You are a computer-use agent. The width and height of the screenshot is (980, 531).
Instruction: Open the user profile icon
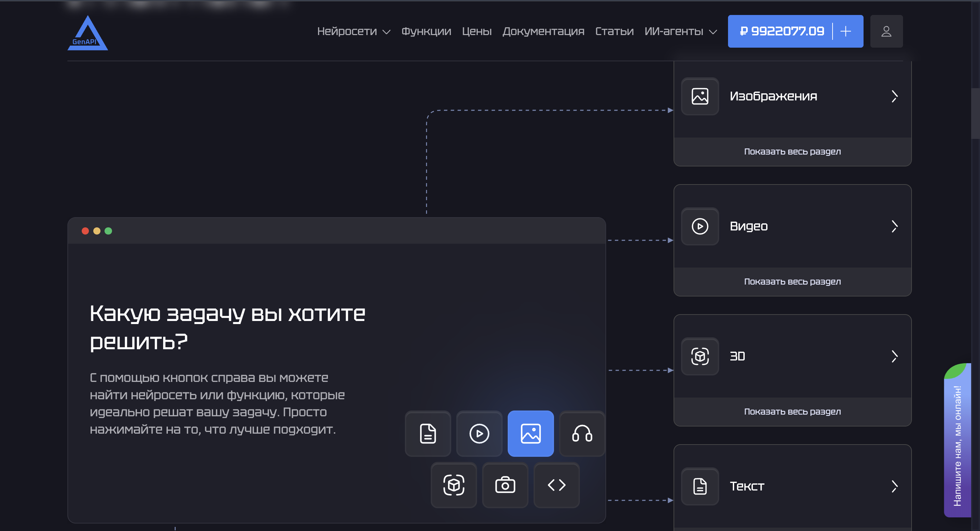[x=886, y=31]
